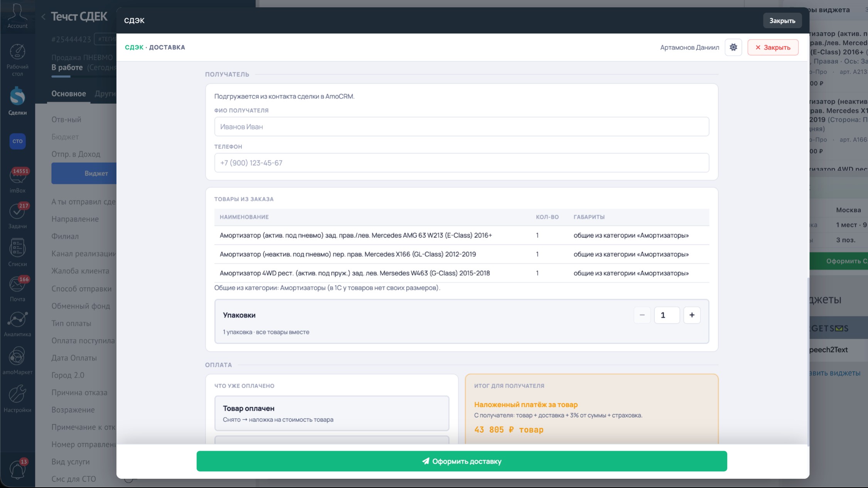The height and width of the screenshot is (488, 868).
Task: Click the Филиал field label
Action: (65, 236)
